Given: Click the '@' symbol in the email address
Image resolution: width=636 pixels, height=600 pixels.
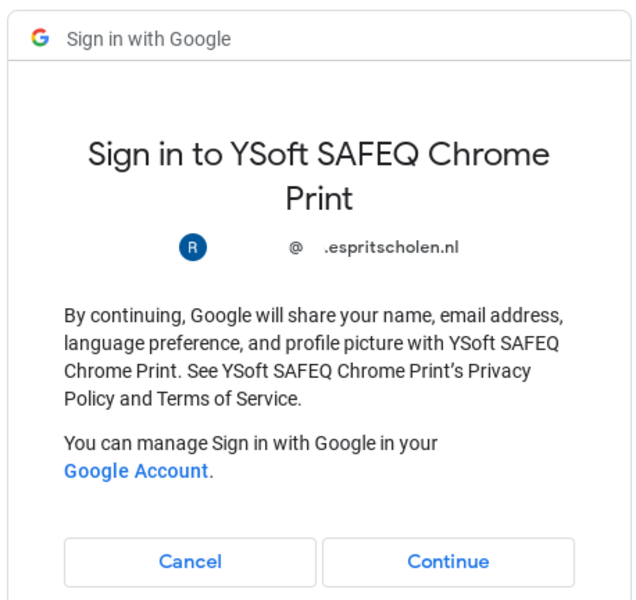Looking at the screenshot, I should point(296,248).
